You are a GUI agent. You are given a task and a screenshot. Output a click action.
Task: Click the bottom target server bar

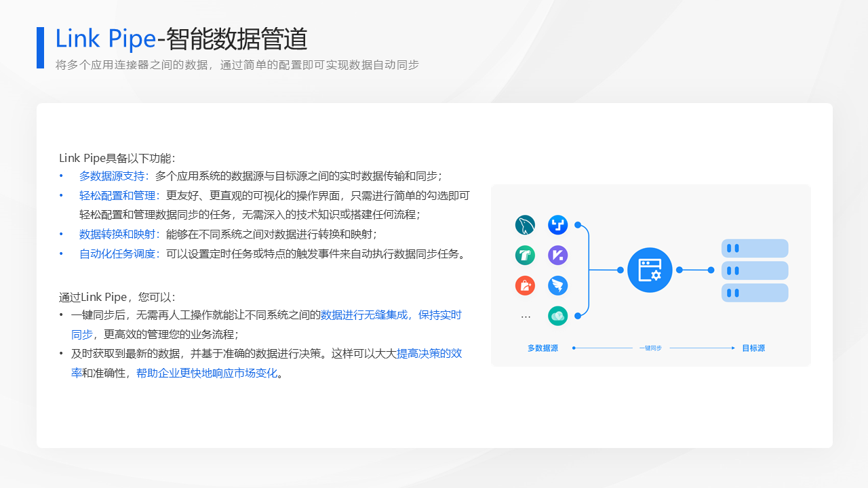(x=755, y=293)
